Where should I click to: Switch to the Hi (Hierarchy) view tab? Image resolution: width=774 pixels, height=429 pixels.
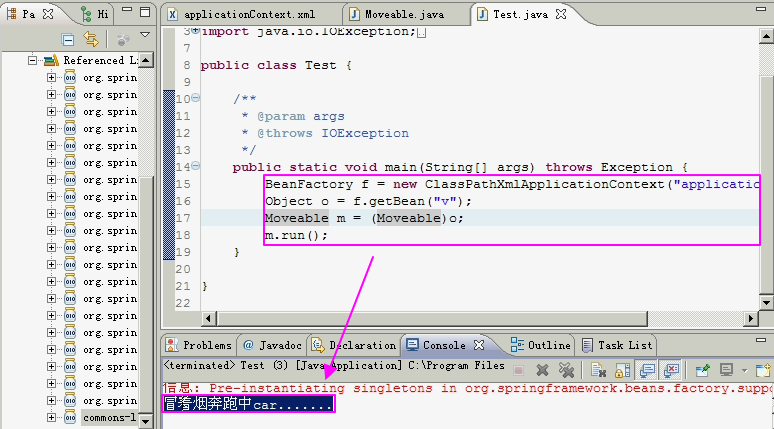tap(95, 14)
